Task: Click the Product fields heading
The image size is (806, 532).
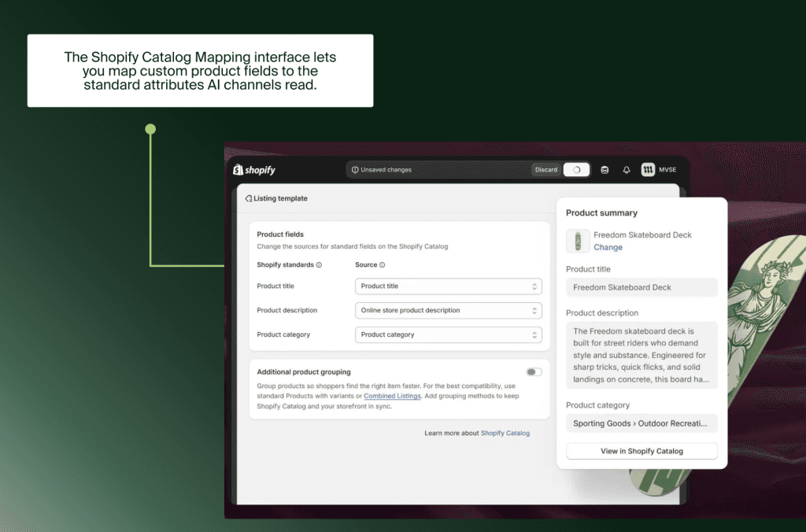Action: coord(280,234)
